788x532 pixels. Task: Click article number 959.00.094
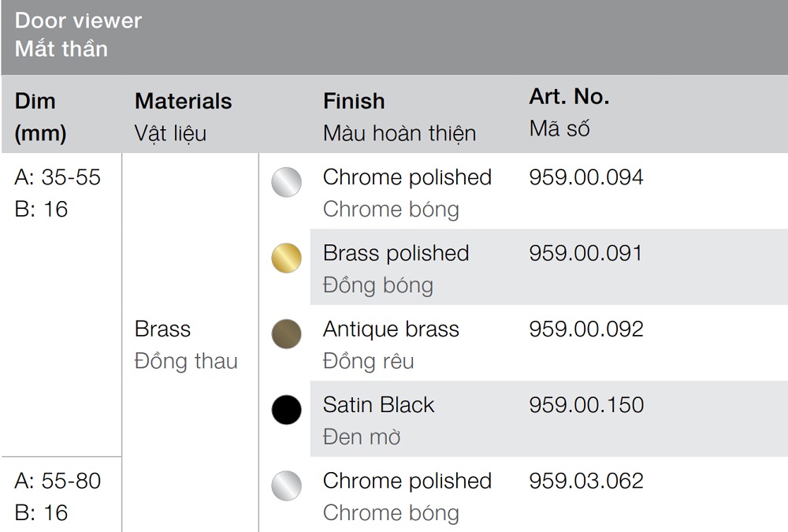pyautogui.click(x=586, y=177)
